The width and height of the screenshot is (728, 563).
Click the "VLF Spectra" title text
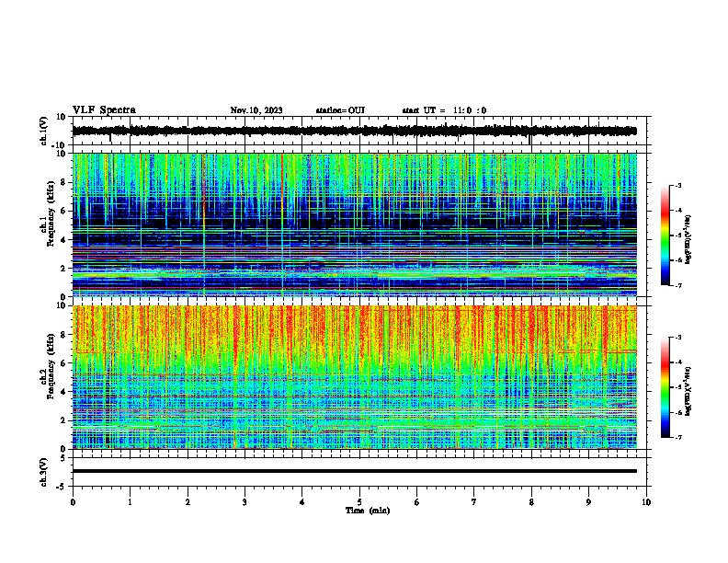[x=104, y=110]
